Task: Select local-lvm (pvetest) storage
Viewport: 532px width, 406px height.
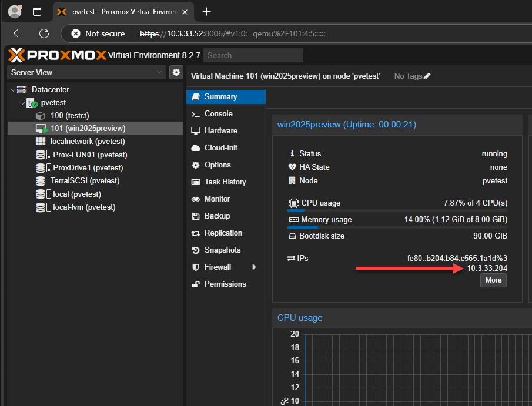Action: point(84,207)
